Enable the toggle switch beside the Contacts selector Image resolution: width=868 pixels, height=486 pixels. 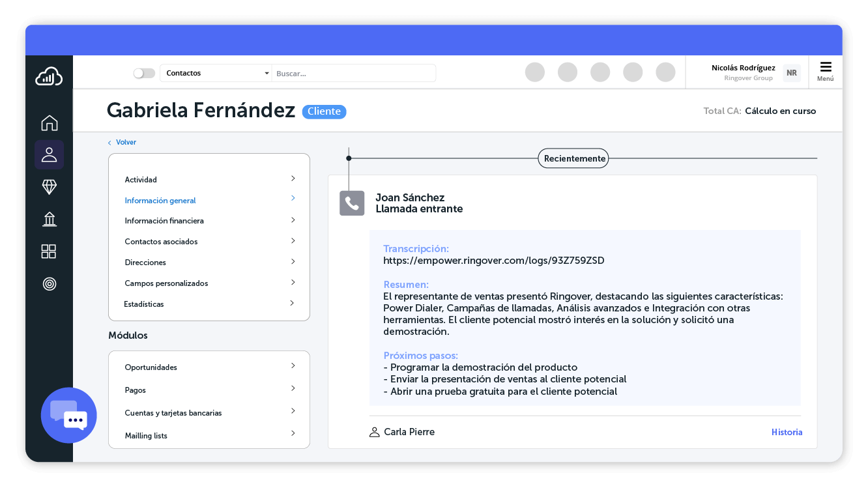click(144, 73)
